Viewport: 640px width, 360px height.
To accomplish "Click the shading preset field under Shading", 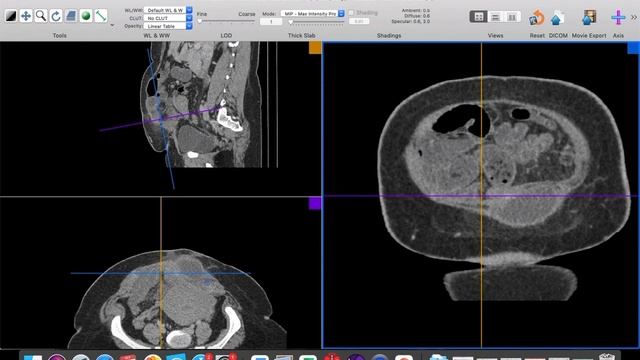I will (x=359, y=21).
